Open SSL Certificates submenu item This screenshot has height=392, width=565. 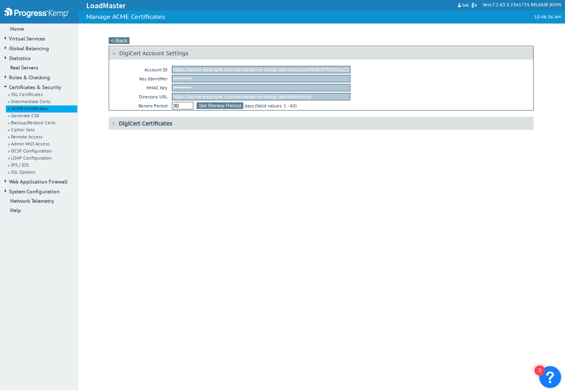tap(27, 94)
